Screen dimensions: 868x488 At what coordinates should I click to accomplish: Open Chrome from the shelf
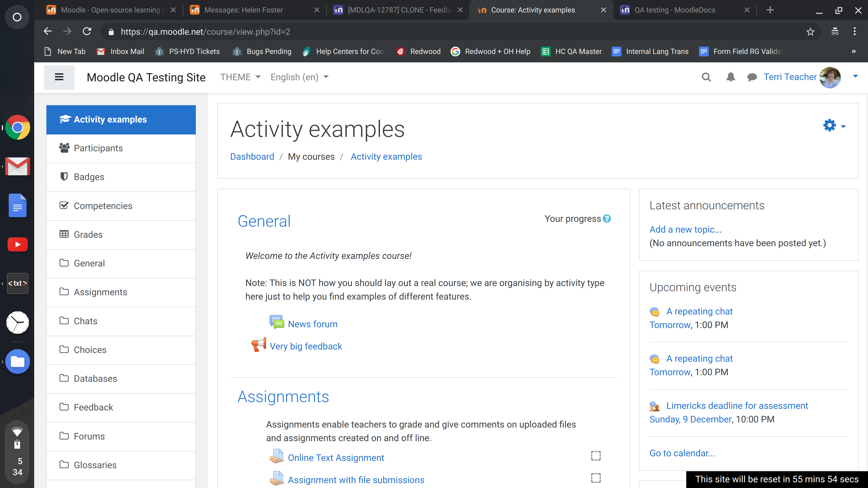tap(18, 128)
